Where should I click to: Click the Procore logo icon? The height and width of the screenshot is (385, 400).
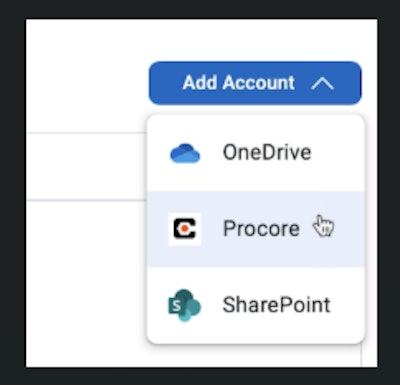coord(185,229)
